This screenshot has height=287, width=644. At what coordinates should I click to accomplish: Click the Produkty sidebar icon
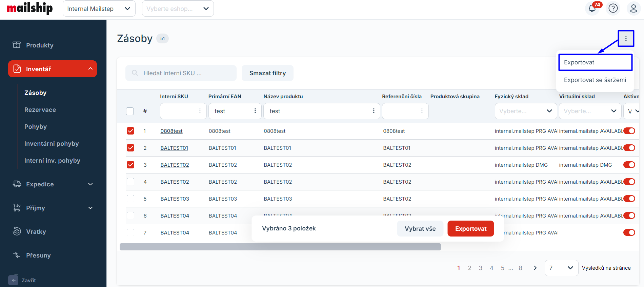click(17, 45)
